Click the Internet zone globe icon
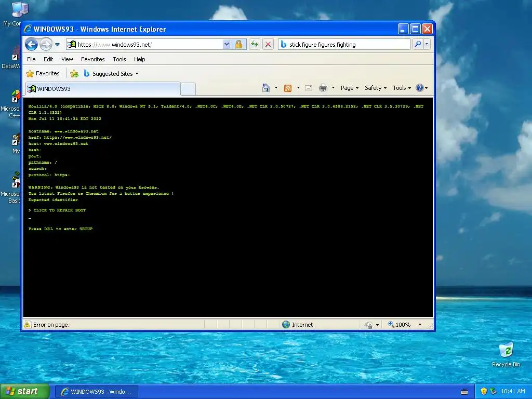532x399 pixels. (x=286, y=325)
